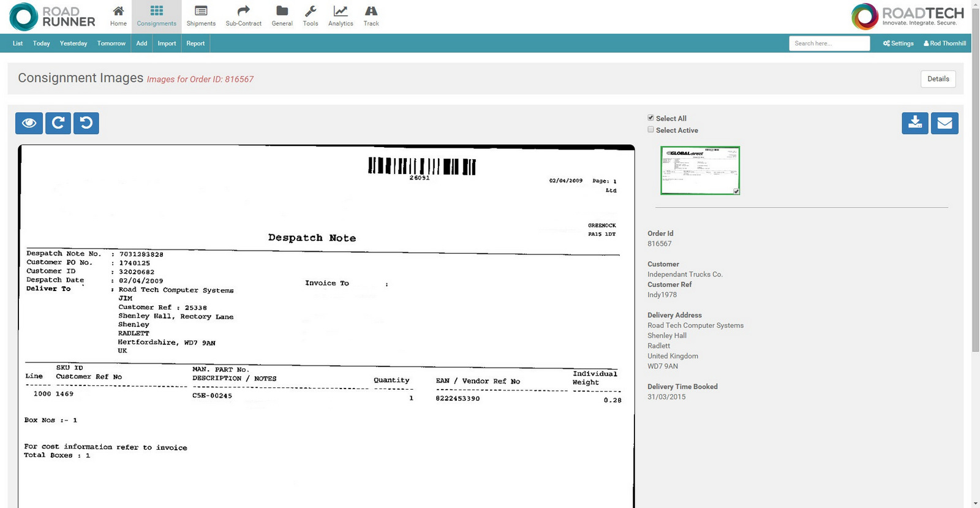Click the eye view image button
Screen dimensions: 980x508
[29, 123]
